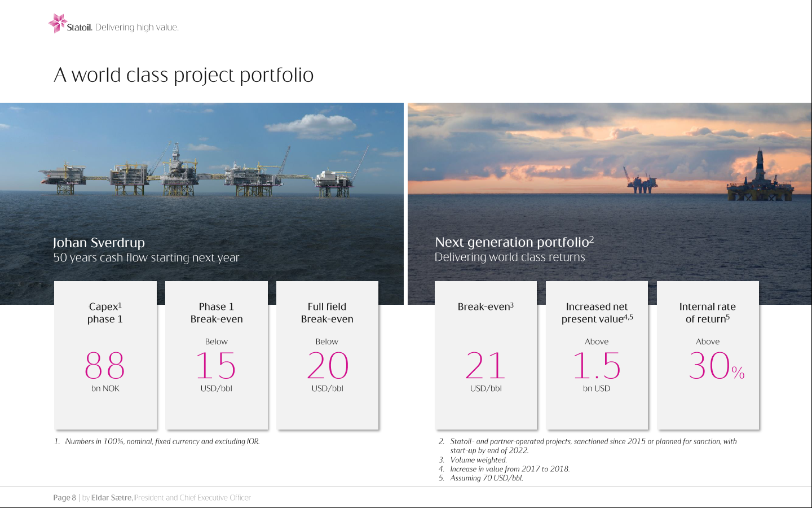Click the 'Full field Break-even' card label
This screenshot has height=508, width=812.
coord(327,313)
